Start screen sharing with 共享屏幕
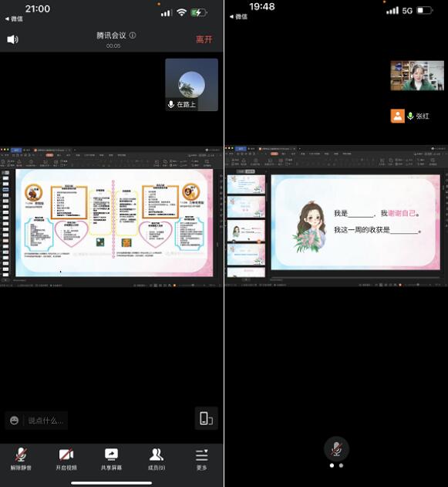Image resolution: width=448 pixels, height=487 pixels. point(111,459)
